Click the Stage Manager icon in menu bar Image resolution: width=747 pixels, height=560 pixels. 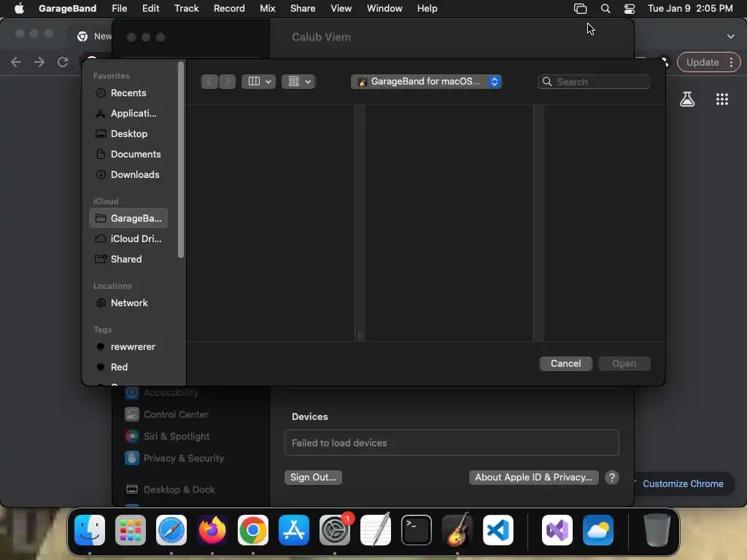580,8
